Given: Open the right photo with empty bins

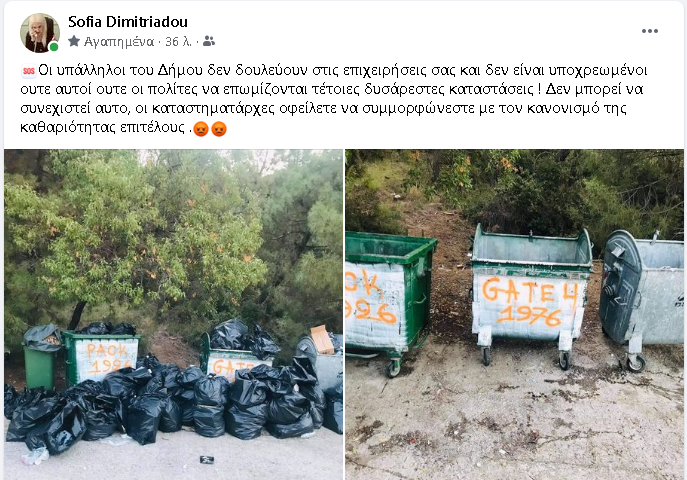Looking at the screenshot, I should 514,314.
